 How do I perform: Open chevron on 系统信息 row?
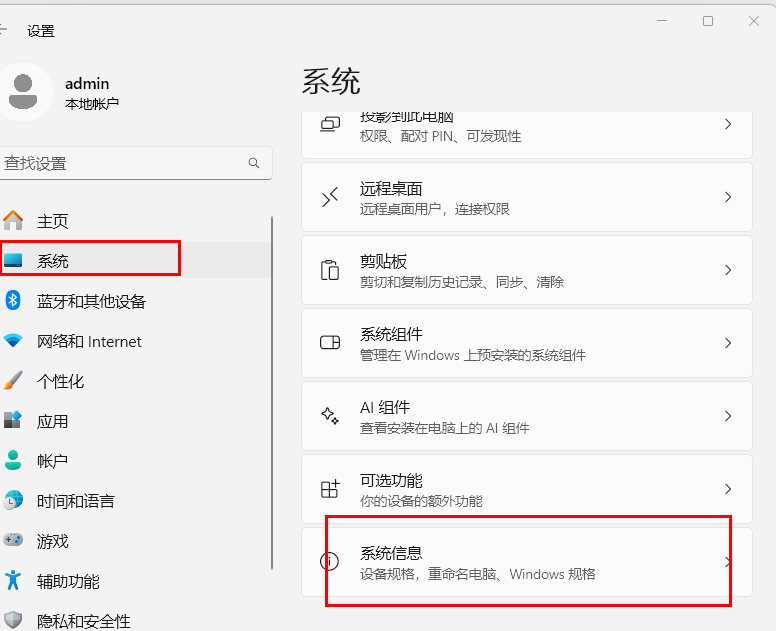coord(728,561)
